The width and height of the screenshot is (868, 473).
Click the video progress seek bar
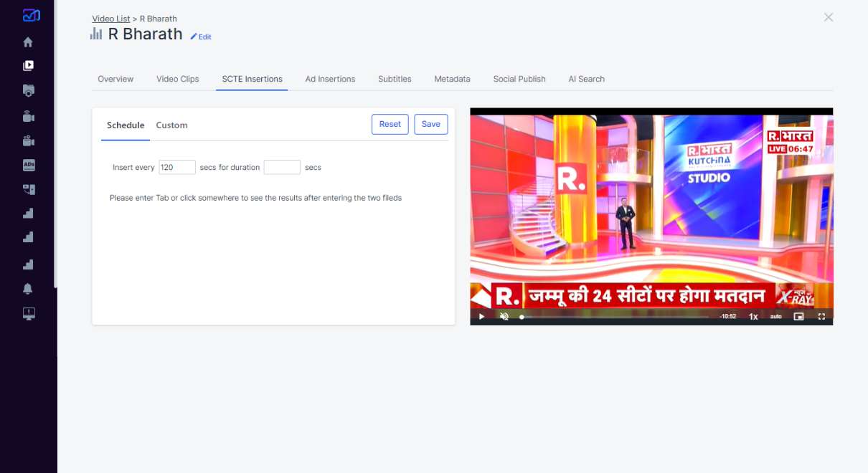(x=617, y=316)
